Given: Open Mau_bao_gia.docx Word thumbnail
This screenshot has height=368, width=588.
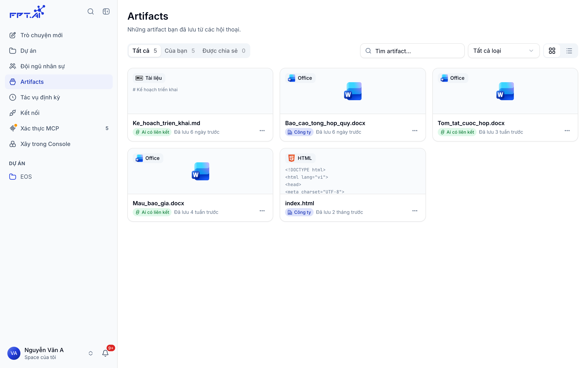Looking at the screenshot, I should (x=200, y=171).
